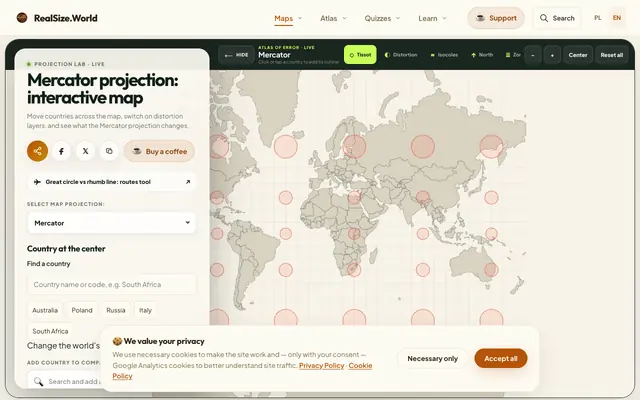Select the Russia country chip

pyautogui.click(x=116, y=310)
